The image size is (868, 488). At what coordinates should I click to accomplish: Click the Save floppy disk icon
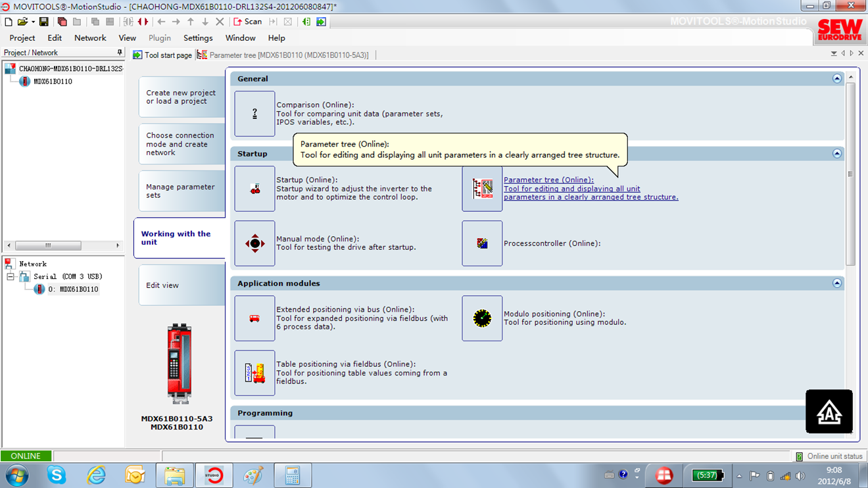[x=44, y=22]
